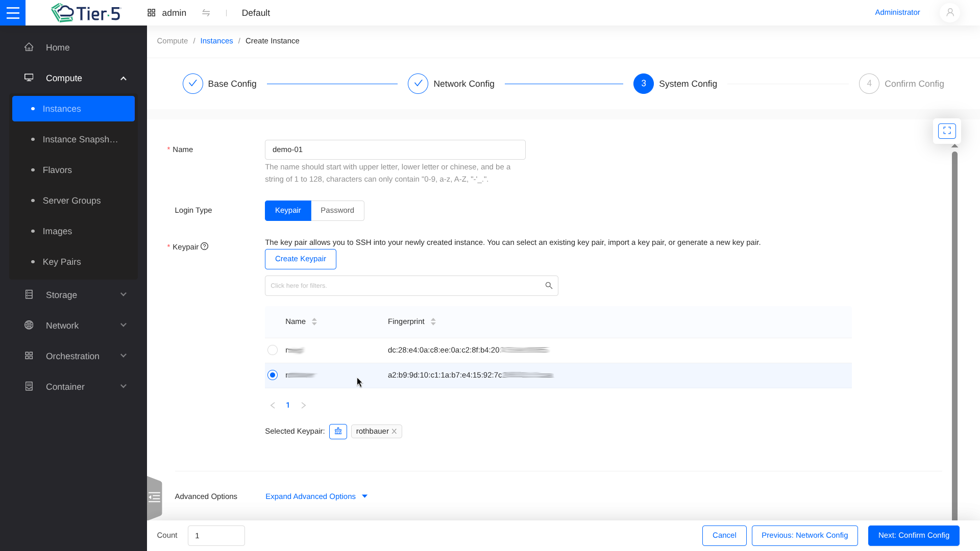
Task: Click Next: Confirm Config button
Action: (913, 536)
